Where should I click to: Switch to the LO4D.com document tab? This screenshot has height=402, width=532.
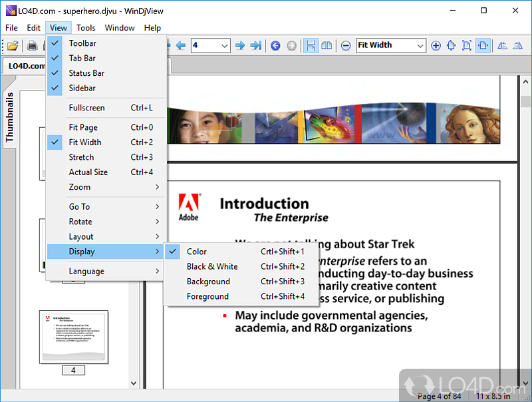pos(25,66)
